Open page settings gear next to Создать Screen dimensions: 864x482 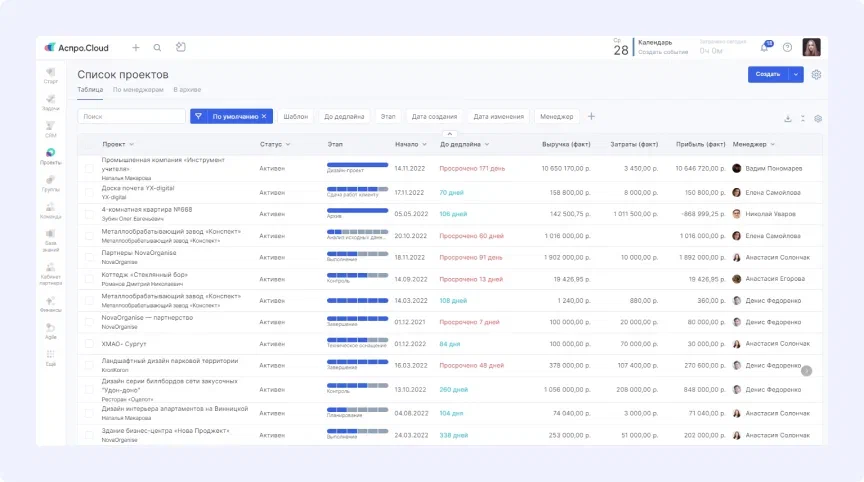click(x=816, y=74)
